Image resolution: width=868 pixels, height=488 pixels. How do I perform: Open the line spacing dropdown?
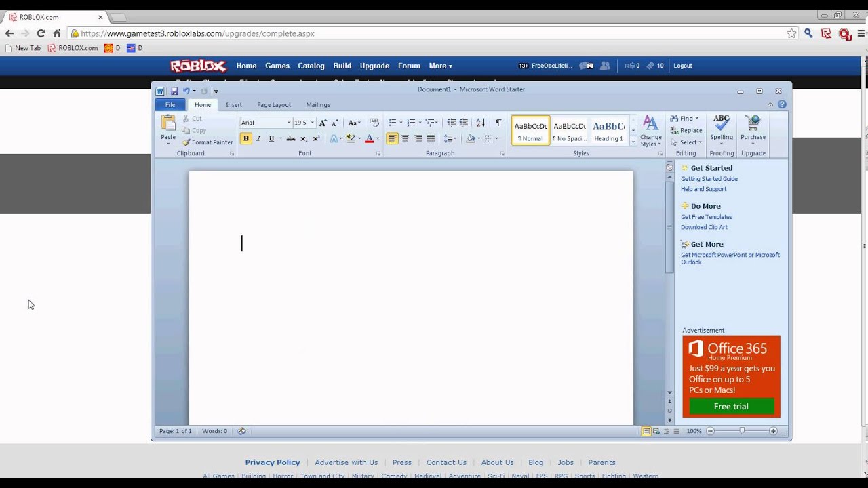(450, 138)
